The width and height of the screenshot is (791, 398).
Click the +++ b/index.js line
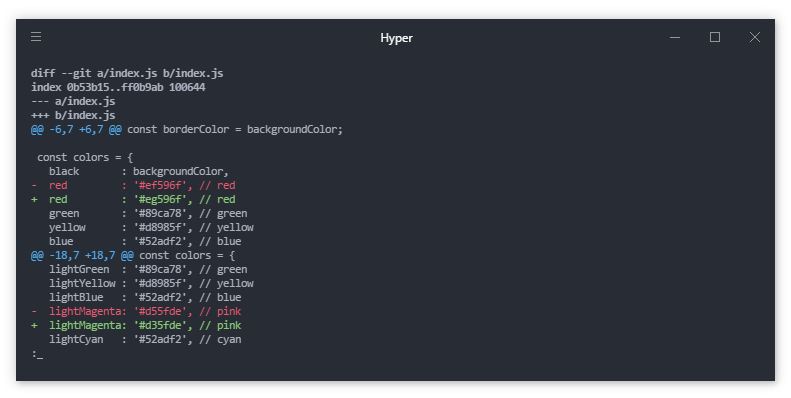pos(73,116)
